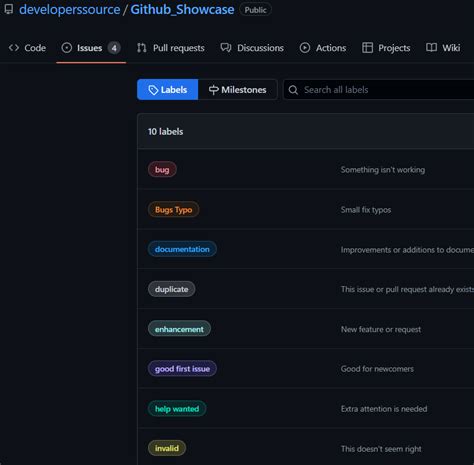This screenshot has width=474, height=465.
Task: Open the green help wanted label
Action: 177,409
